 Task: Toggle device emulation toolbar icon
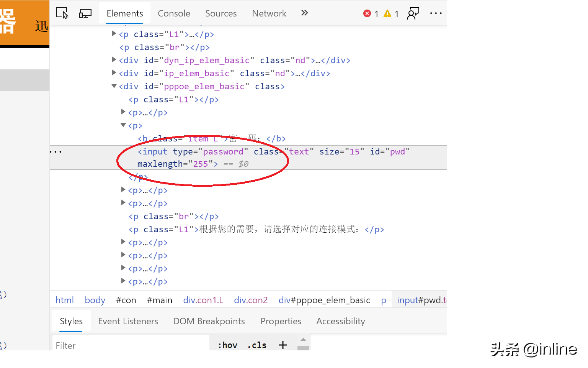(x=85, y=13)
